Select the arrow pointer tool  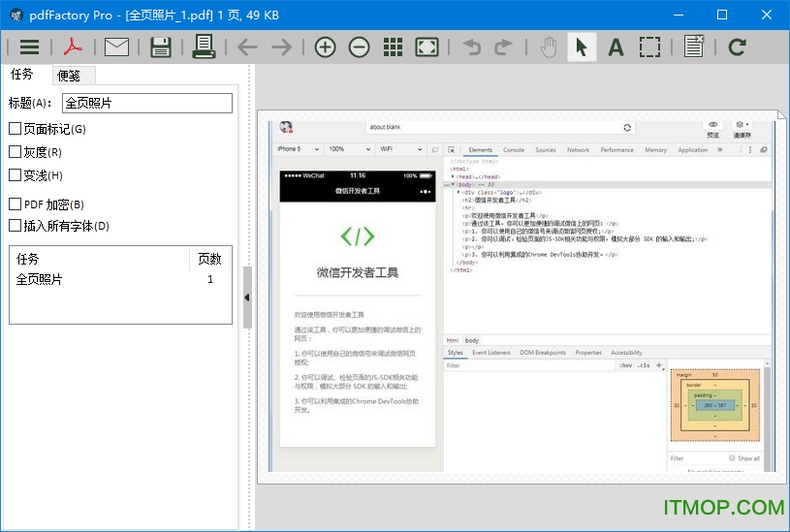pyautogui.click(x=582, y=47)
